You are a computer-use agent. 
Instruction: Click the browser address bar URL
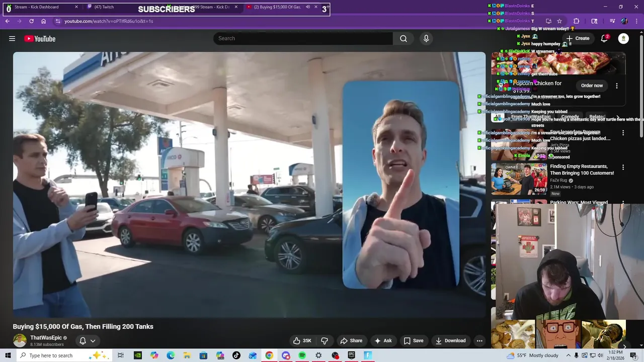click(x=109, y=21)
